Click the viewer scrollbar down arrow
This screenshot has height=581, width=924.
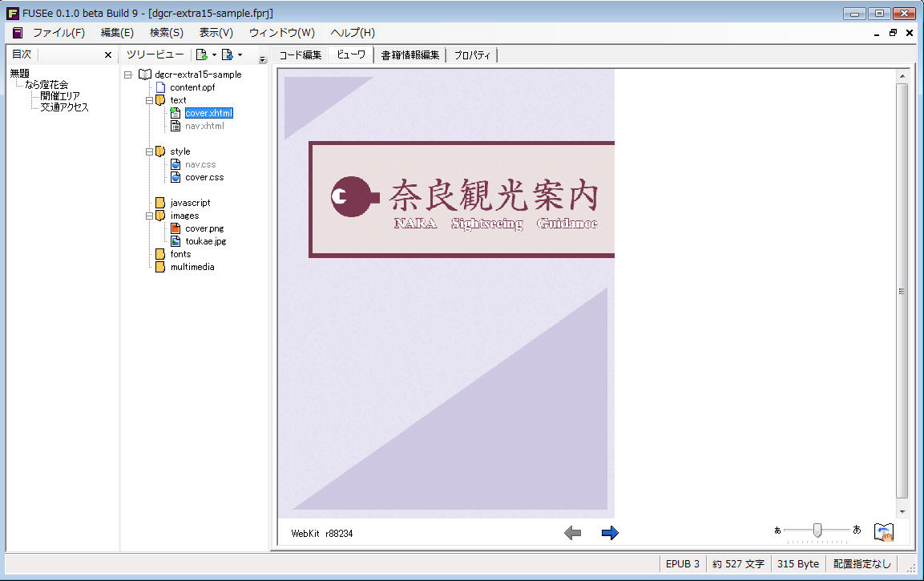[x=902, y=511]
